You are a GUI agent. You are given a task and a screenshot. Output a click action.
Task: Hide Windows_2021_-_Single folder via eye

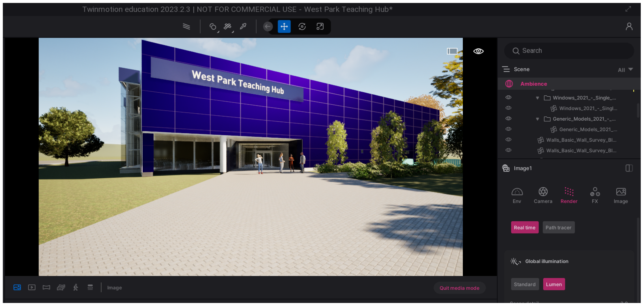point(508,97)
